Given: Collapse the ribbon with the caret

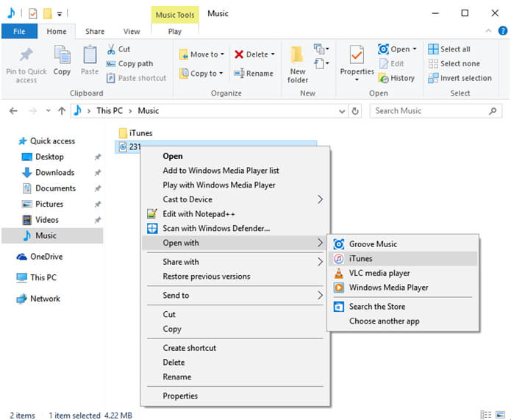Looking at the screenshot, I should (x=488, y=31).
